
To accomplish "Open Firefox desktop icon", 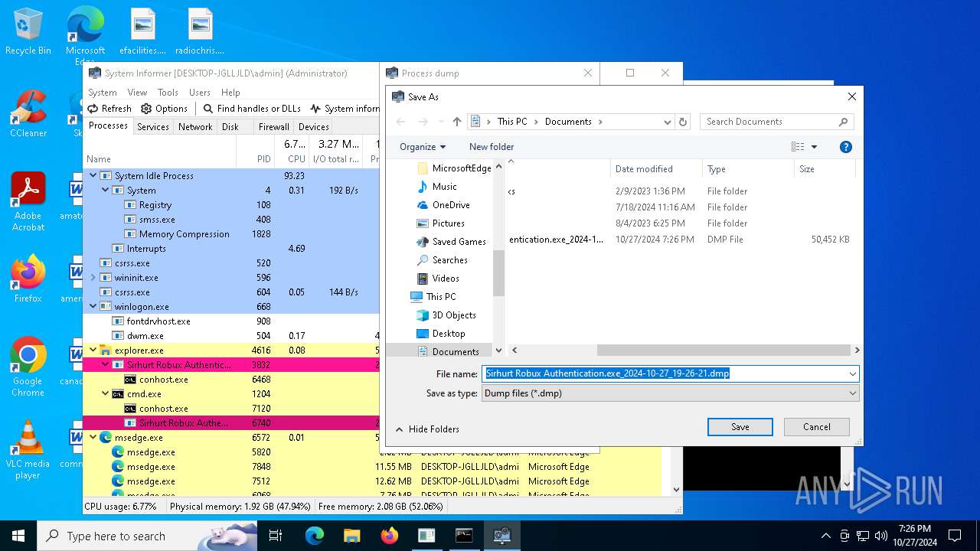I will [x=28, y=279].
